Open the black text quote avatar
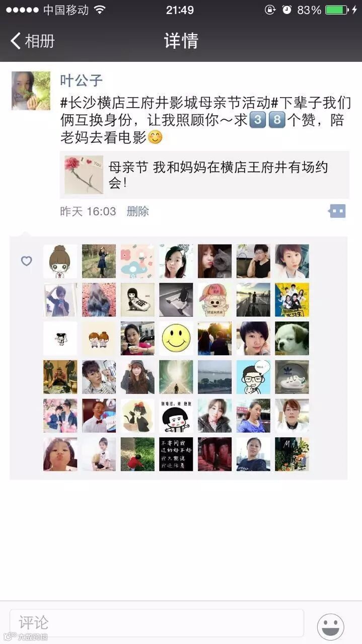 point(176,454)
